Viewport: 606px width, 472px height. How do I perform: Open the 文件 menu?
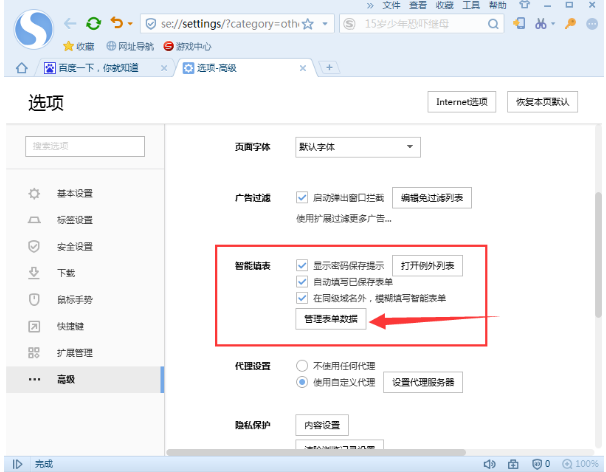click(391, 5)
